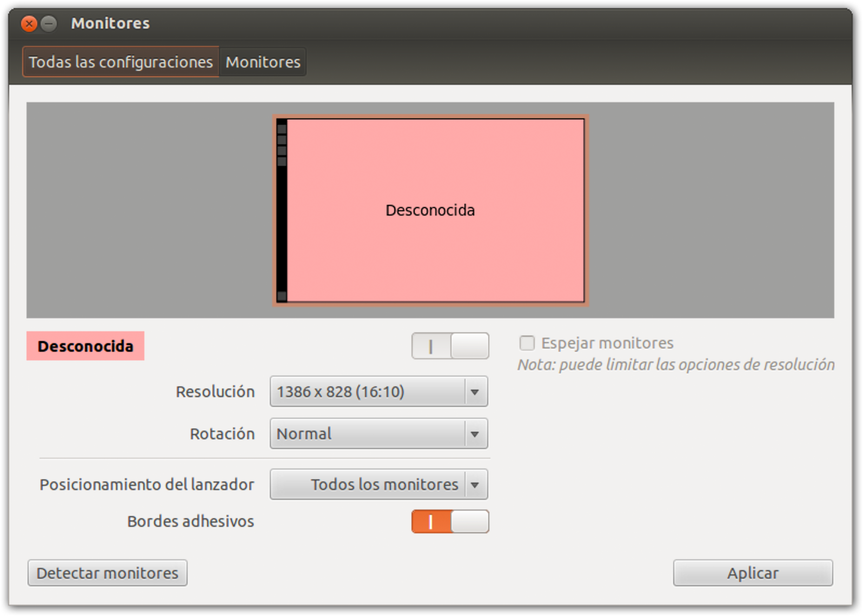Viewport: 863px width, 616px height.
Task: Go back to Todas las configuraciones
Action: pos(121,62)
